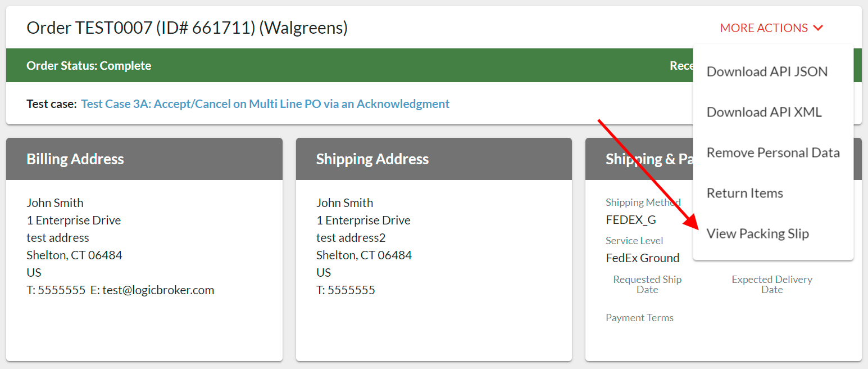Collapse the MORE ACTIONS dropdown chevron

tap(818, 28)
